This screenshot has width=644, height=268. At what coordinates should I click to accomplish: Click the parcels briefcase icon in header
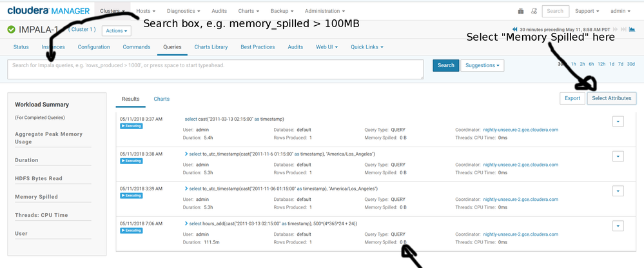pos(521,11)
